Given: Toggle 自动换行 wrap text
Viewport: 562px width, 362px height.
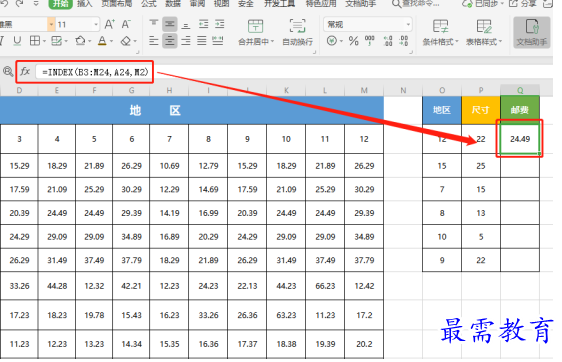Looking at the screenshot, I should pos(297,33).
